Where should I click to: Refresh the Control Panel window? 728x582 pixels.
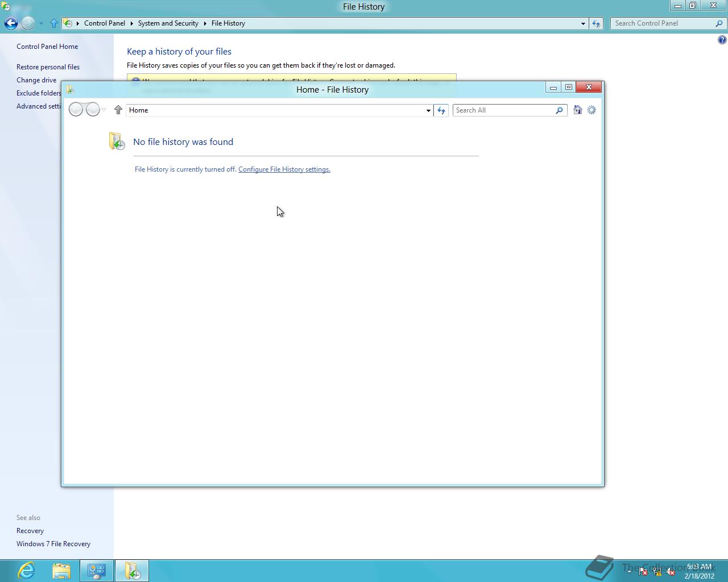[596, 23]
